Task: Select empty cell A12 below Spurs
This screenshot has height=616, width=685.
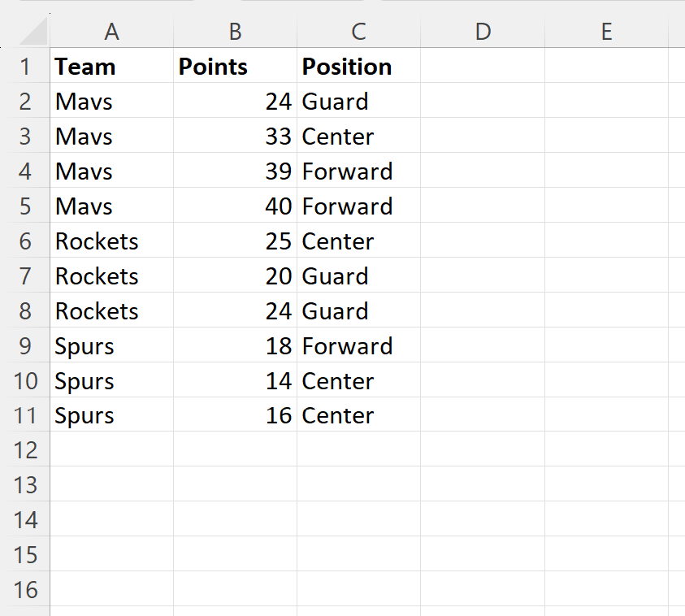Action: click(111, 449)
